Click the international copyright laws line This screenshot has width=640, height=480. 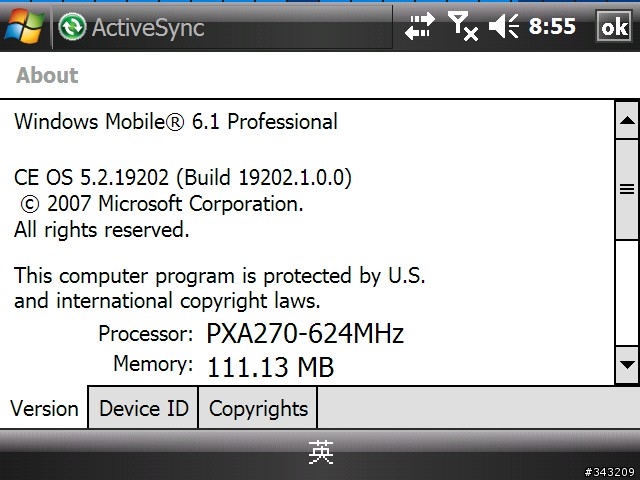coord(167,301)
